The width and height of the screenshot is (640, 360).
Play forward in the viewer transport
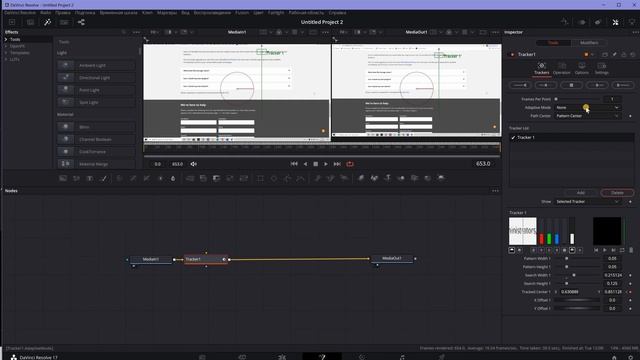coord(326,164)
